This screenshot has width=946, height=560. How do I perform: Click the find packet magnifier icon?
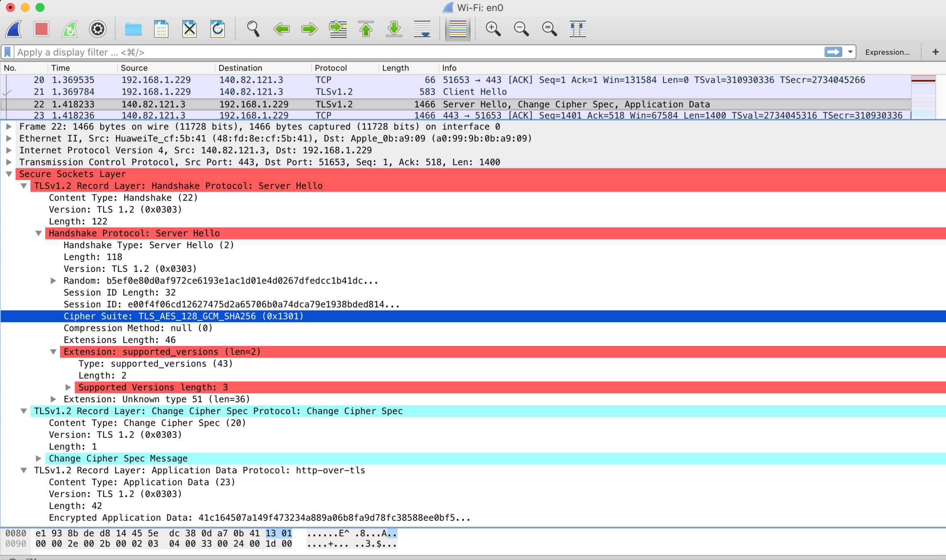coord(253,29)
